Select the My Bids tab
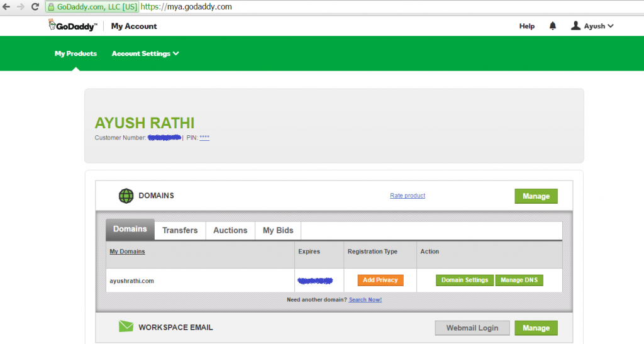This screenshot has width=644, height=344. pyautogui.click(x=278, y=230)
